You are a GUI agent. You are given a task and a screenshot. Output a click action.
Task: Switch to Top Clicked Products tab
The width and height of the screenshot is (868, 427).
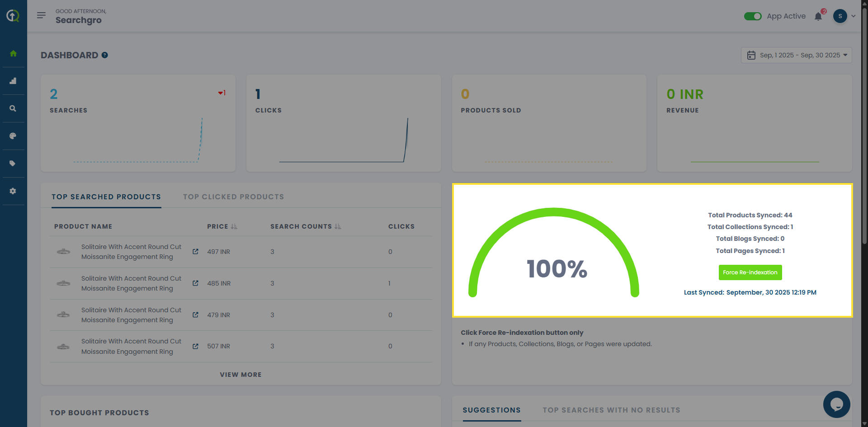[x=233, y=197]
